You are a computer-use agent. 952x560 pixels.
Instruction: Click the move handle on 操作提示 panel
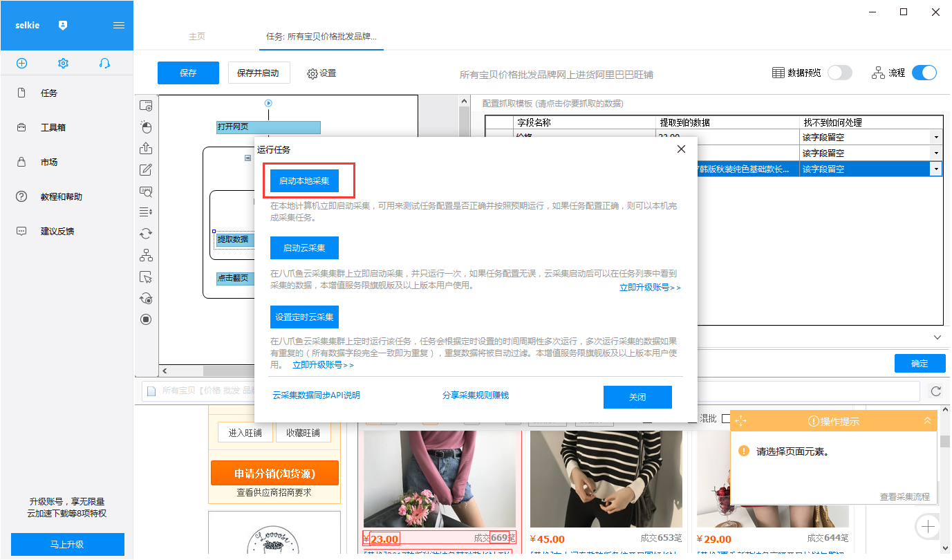pyautogui.click(x=740, y=420)
